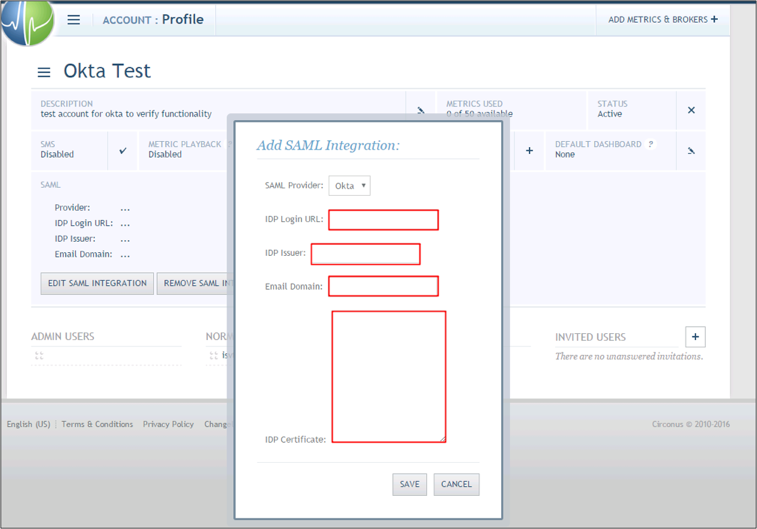Click the X icon next to Status
The width and height of the screenshot is (757, 529).
tap(691, 110)
